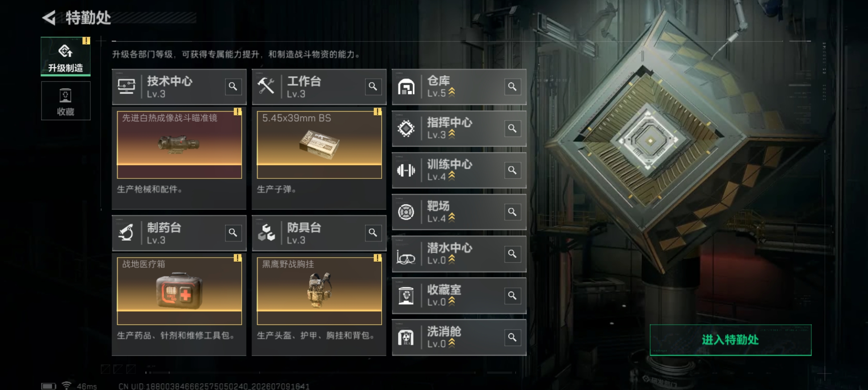View 仓库 details via magnifier icon
Viewport: 868px width, 390px height.
(512, 87)
